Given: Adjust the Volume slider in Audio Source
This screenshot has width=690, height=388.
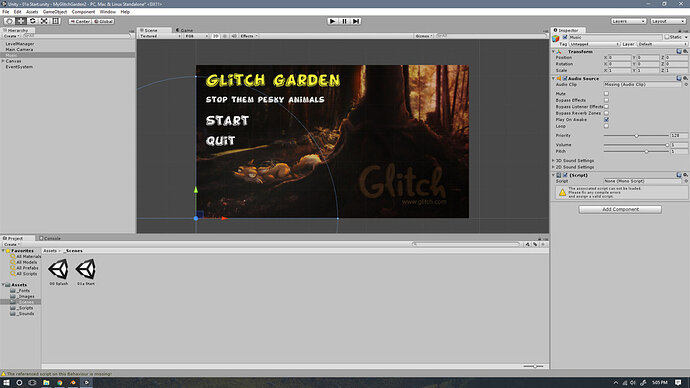Looking at the screenshot, I should point(636,145).
